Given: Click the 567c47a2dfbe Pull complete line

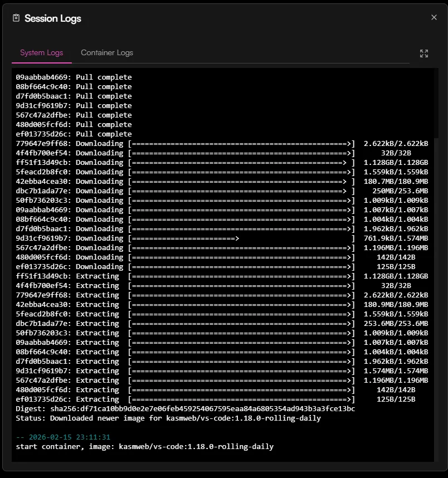Looking at the screenshot, I should coord(74,115).
